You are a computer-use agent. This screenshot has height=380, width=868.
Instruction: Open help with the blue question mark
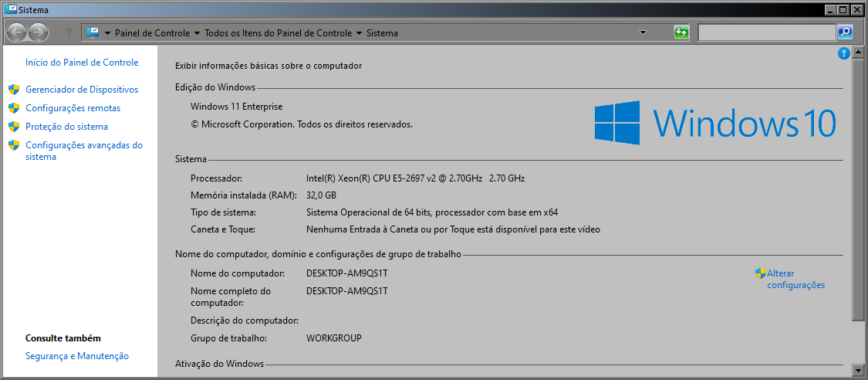[x=843, y=53]
